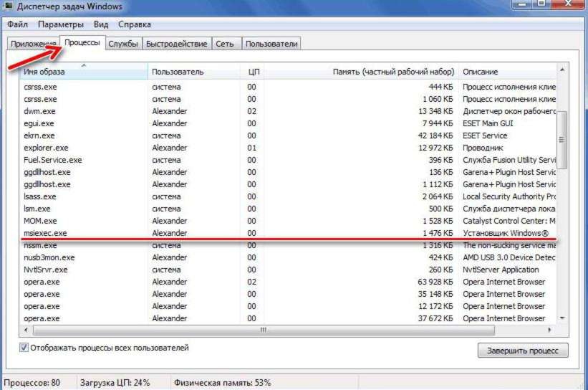This screenshot has height=390, width=588.
Task: Click the horizontal scrollbar left arrow
Action: pos(26,330)
